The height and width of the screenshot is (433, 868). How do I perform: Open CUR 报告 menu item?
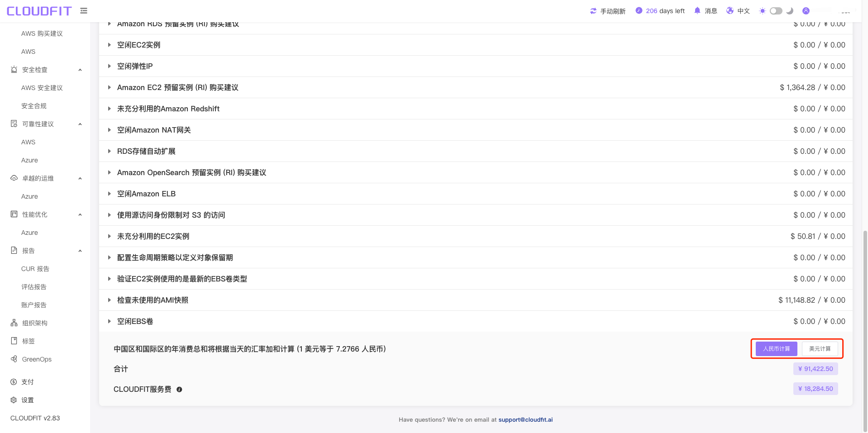35,269
